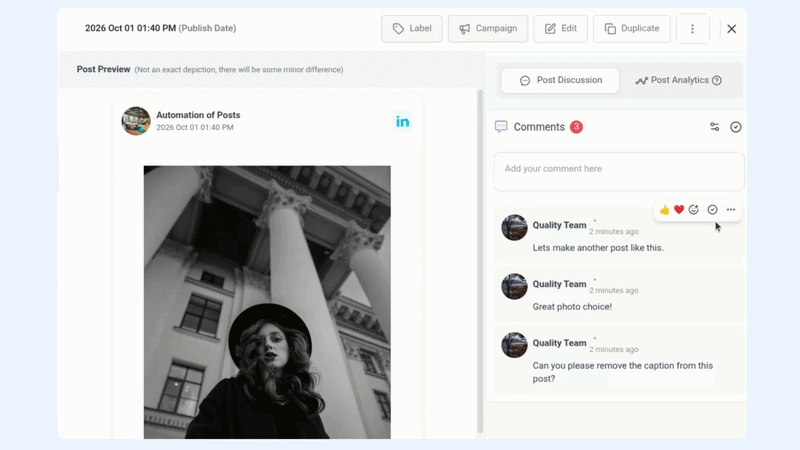The height and width of the screenshot is (450, 800).
Task: Click the Post Analytics help question icon
Action: pos(717,80)
